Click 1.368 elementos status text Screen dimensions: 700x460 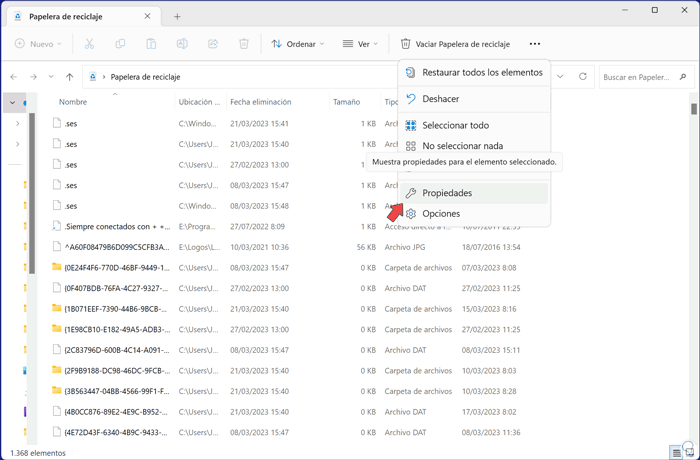(x=38, y=453)
